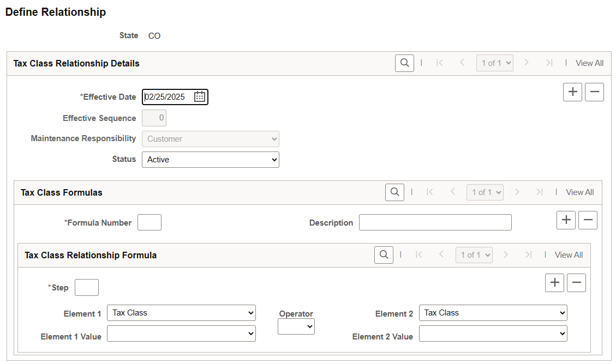Screen dimensions: 616x364
Task: Add a new Tax Class Formulas row
Action: tap(566, 220)
